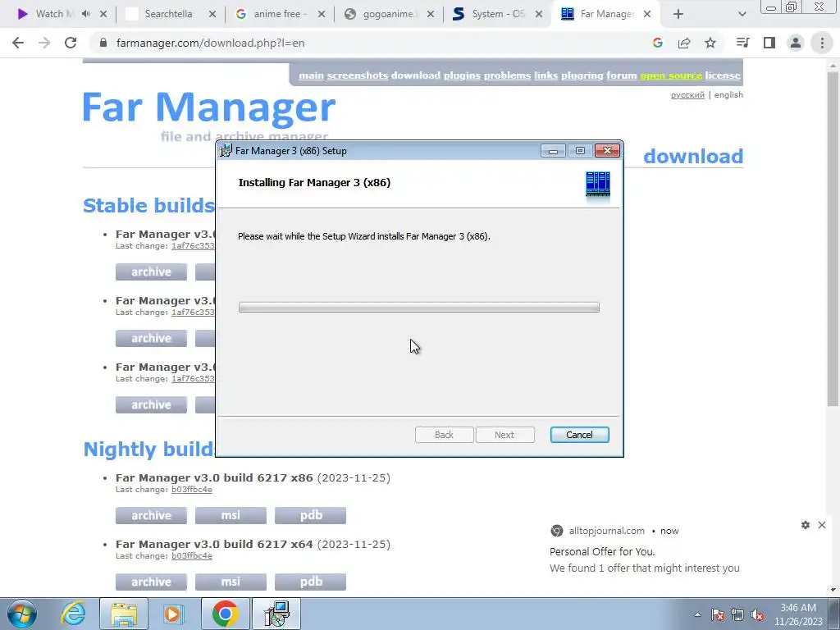Open a new tab with the plus button
Viewport: 840px width, 630px height.
tap(678, 14)
